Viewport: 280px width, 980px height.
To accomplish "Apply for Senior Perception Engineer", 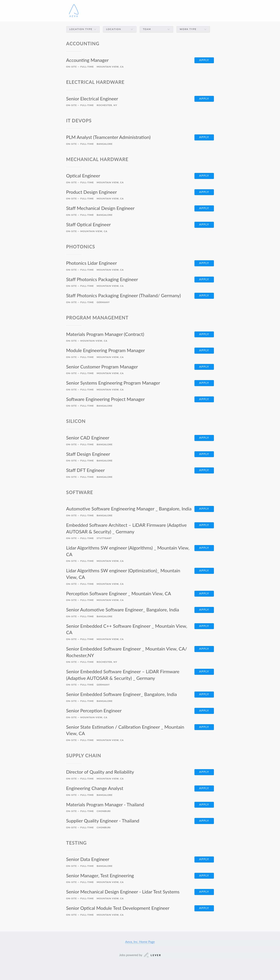I will pyautogui.click(x=204, y=711).
